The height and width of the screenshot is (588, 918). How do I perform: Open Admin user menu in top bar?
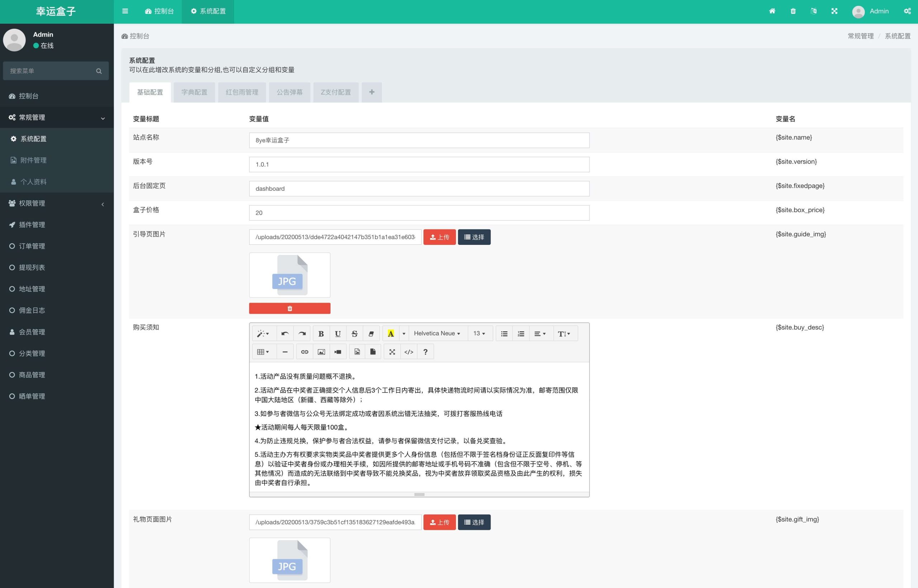coord(871,11)
